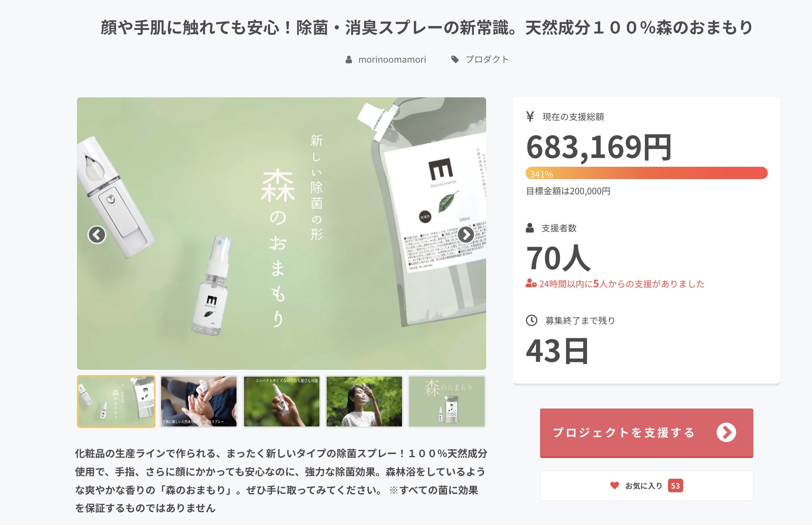Select the first thumbnail with yellow border

[116, 402]
